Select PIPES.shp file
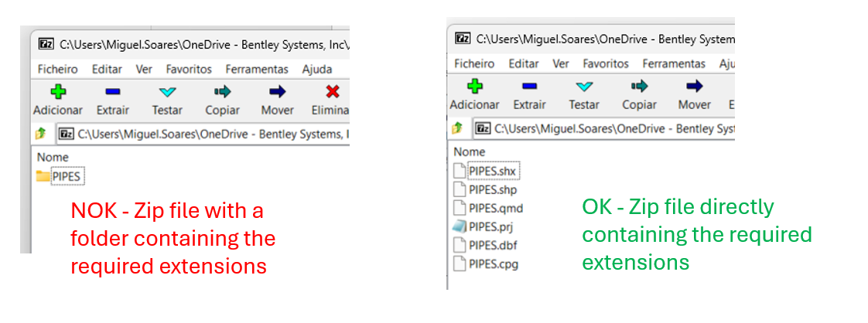Image resolution: width=868 pixels, height=323 pixels. tap(486, 189)
